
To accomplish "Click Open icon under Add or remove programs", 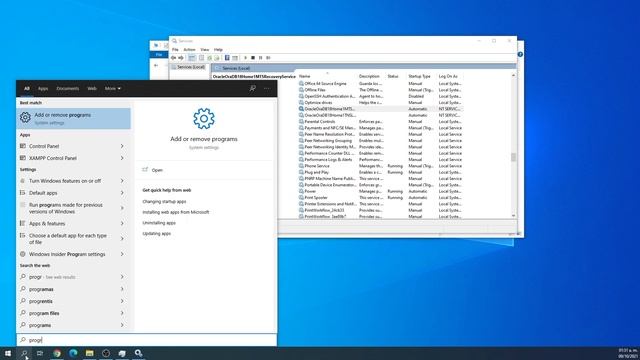I will [145, 170].
